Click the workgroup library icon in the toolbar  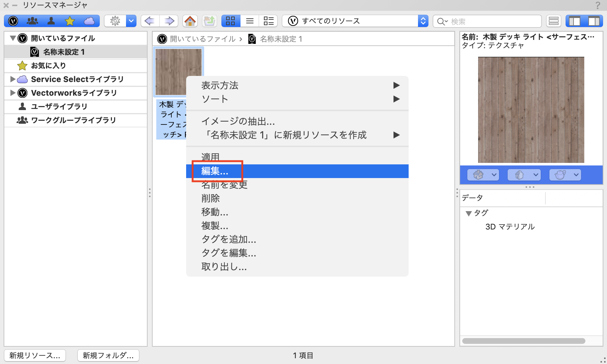point(32,21)
